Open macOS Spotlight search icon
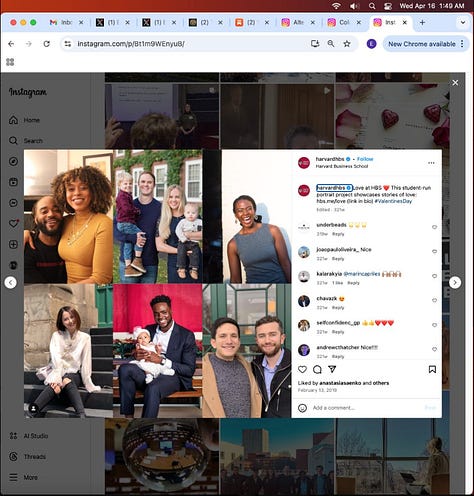The height and width of the screenshot is (496, 474). coord(372,6)
